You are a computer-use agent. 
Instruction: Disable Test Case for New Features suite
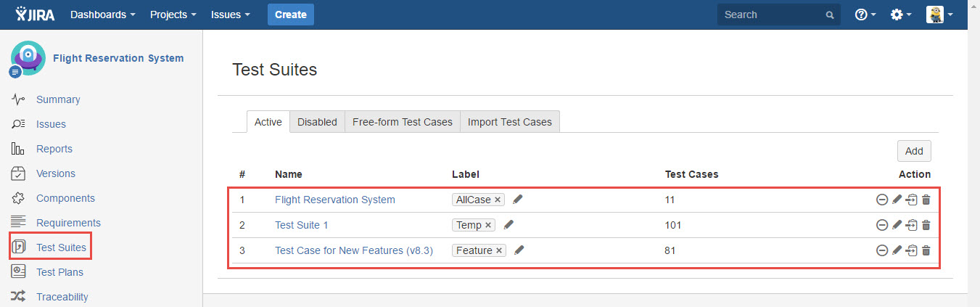[x=882, y=250]
